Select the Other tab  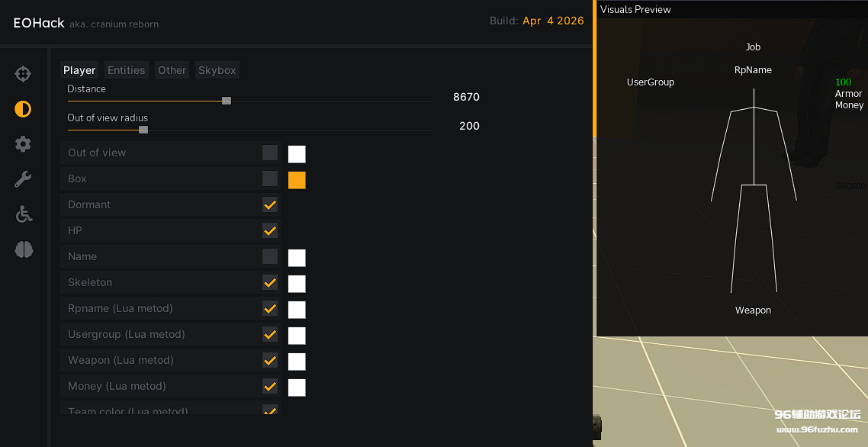coord(172,70)
